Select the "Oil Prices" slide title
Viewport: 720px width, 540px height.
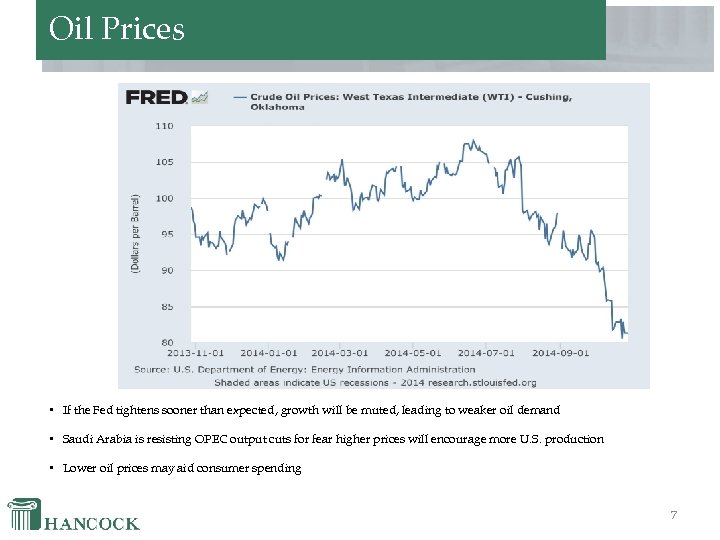pos(117,29)
